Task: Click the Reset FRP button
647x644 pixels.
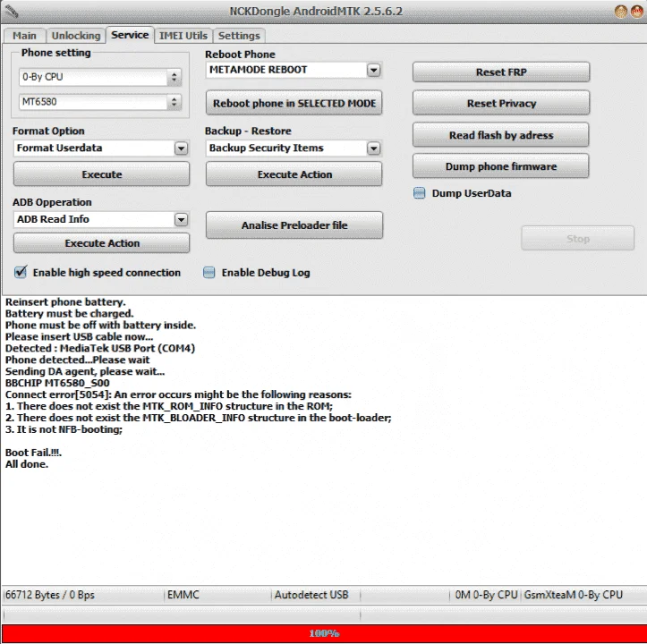Action: click(501, 72)
